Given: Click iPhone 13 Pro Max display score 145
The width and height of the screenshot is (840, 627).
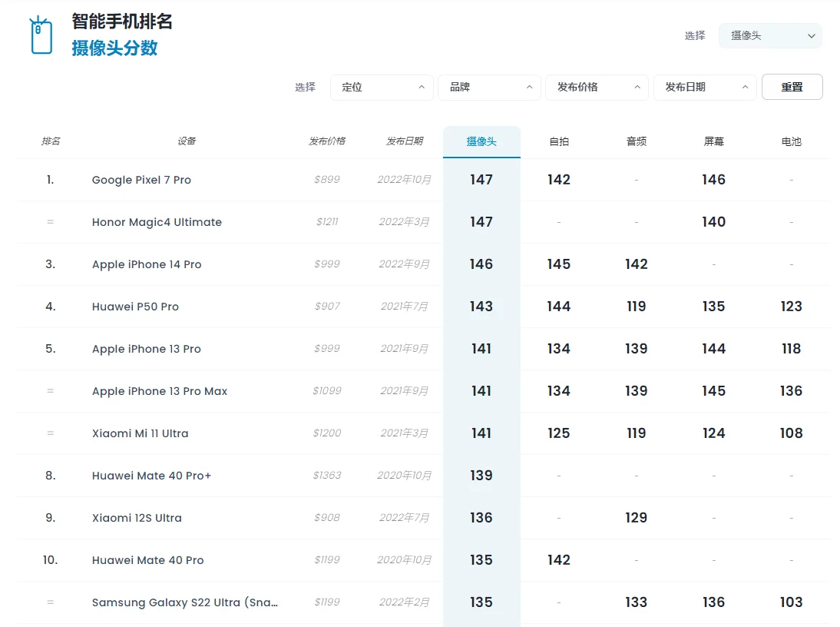Looking at the screenshot, I should (713, 391).
